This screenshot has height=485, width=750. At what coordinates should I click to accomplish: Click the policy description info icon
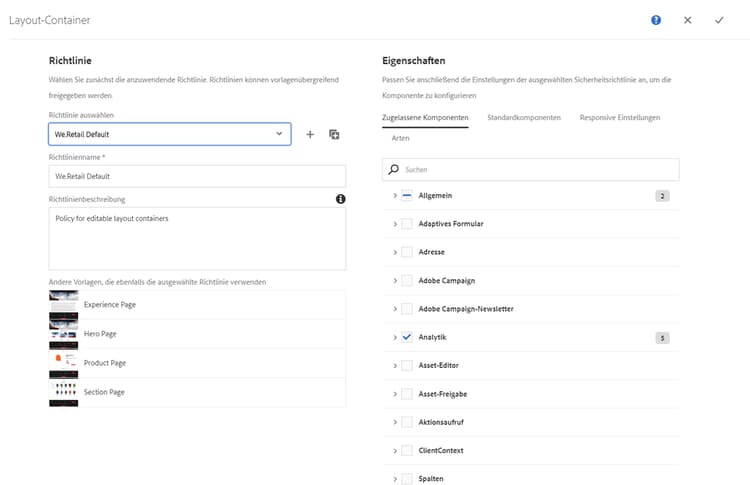point(340,199)
